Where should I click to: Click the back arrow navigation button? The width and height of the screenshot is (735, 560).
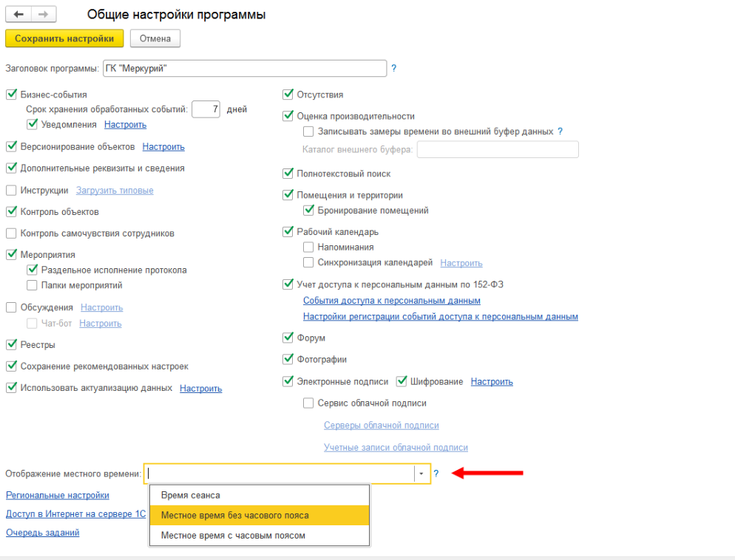point(18,15)
